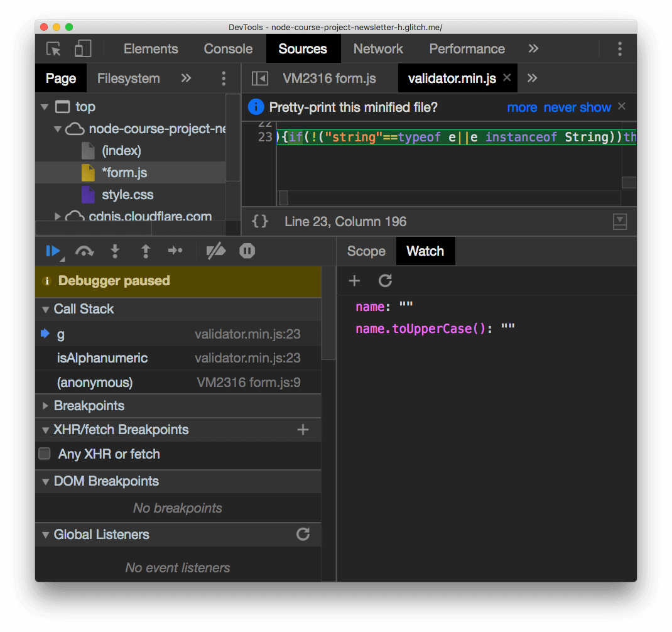This screenshot has width=672, height=632.
Task: Select the Watch pane tab
Action: tap(425, 251)
